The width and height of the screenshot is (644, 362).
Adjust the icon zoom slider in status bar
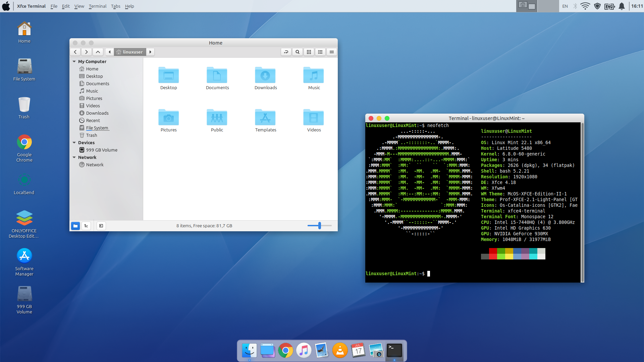320,226
